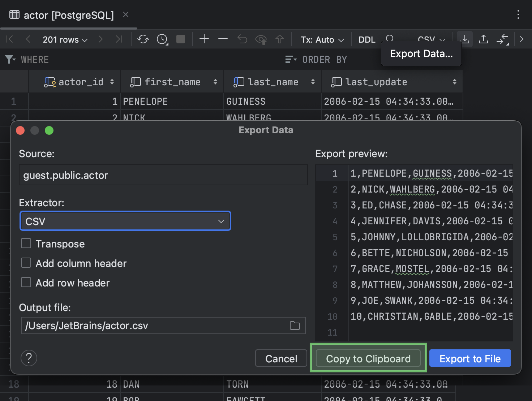Select the Export Data down-arrow icon
Screen dimensions: 532x401
(x=465, y=39)
